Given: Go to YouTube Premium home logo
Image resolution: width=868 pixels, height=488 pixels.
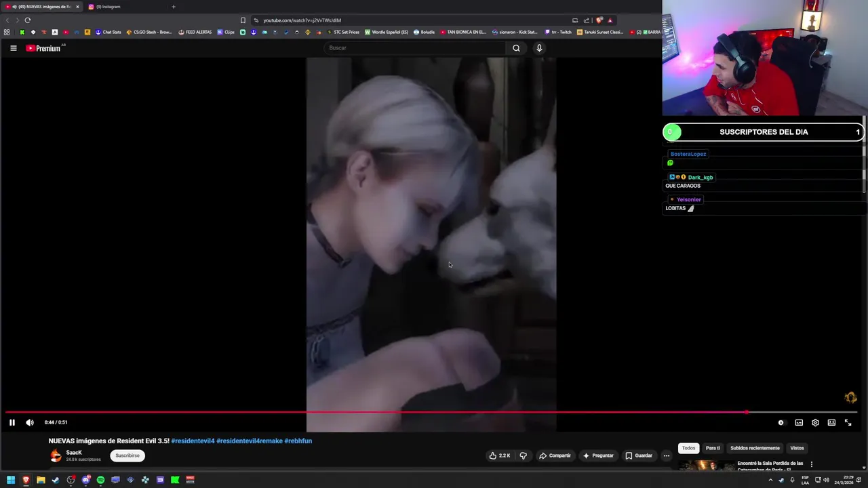Looking at the screenshot, I should [45, 48].
